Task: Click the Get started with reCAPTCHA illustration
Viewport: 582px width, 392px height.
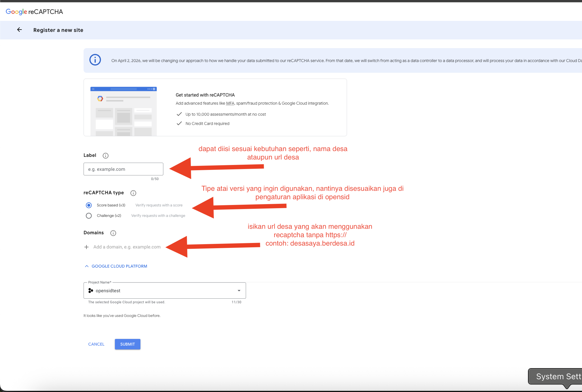Action: [124, 111]
